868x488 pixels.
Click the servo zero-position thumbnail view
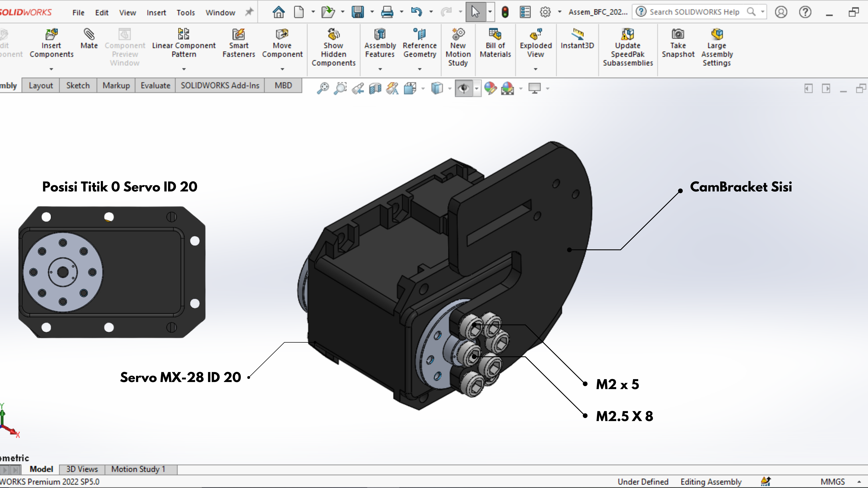[x=112, y=272]
